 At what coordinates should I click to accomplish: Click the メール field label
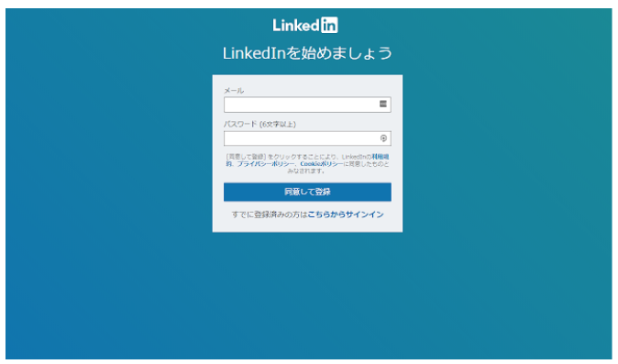click(234, 91)
